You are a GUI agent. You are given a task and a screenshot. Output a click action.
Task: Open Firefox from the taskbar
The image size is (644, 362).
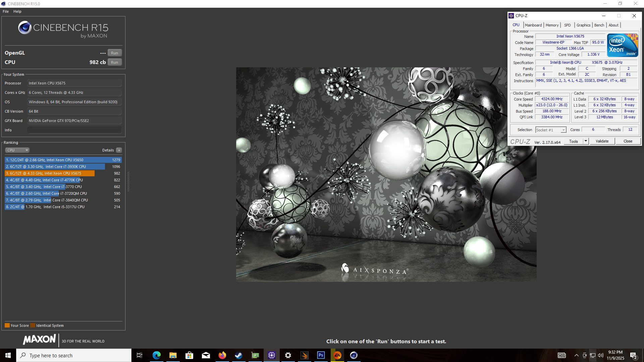222,355
